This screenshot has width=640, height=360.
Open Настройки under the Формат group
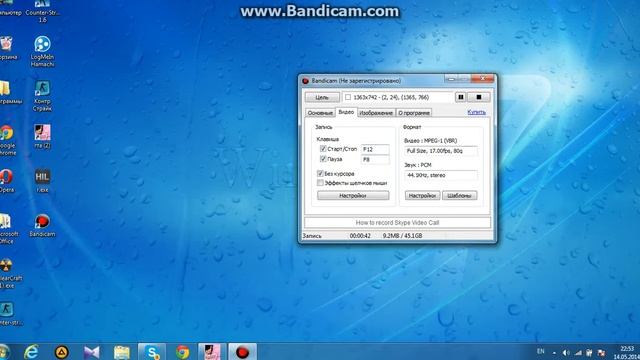pos(422,196)
